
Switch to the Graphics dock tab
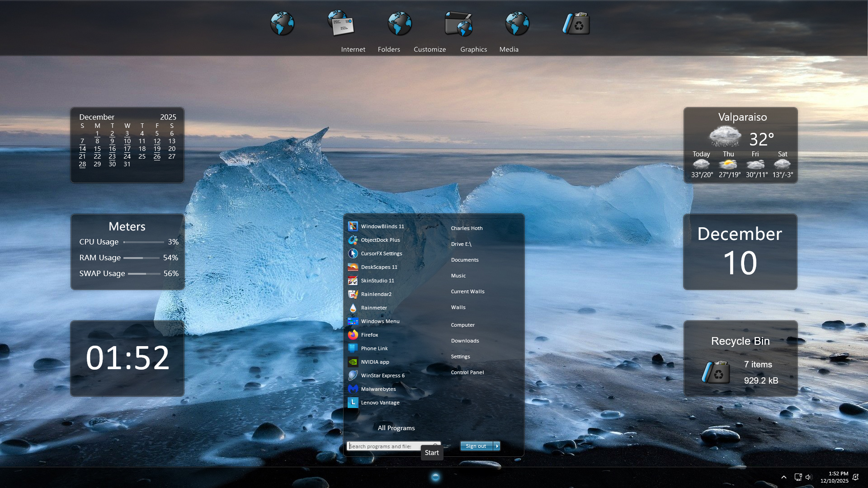(473, 49)
